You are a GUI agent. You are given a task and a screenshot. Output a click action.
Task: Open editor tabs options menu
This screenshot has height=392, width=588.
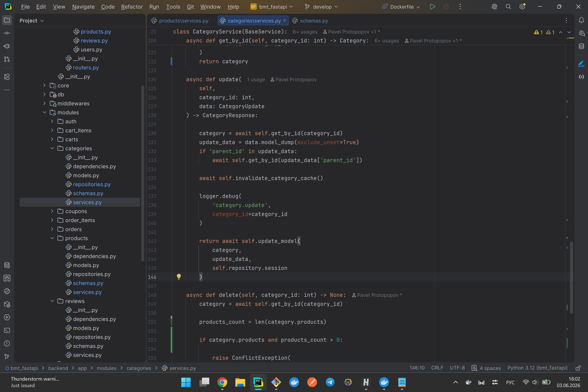tap(566, 20)
